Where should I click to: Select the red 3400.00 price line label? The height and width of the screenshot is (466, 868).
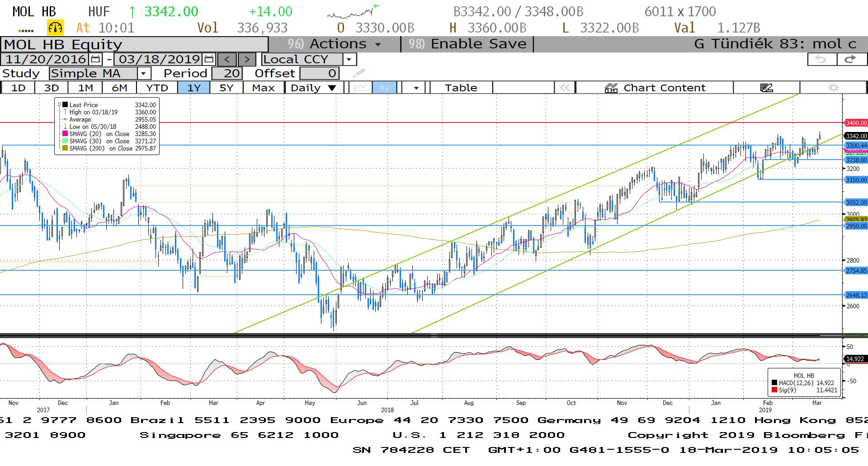(856, 123)
